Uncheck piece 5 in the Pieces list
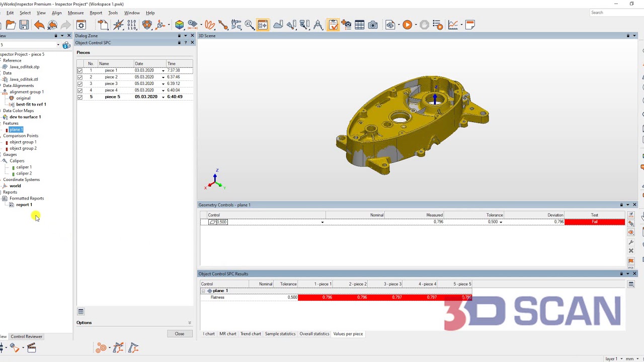Screen dimensions: 644x362 pyautogui.click(x=79, y=97)
